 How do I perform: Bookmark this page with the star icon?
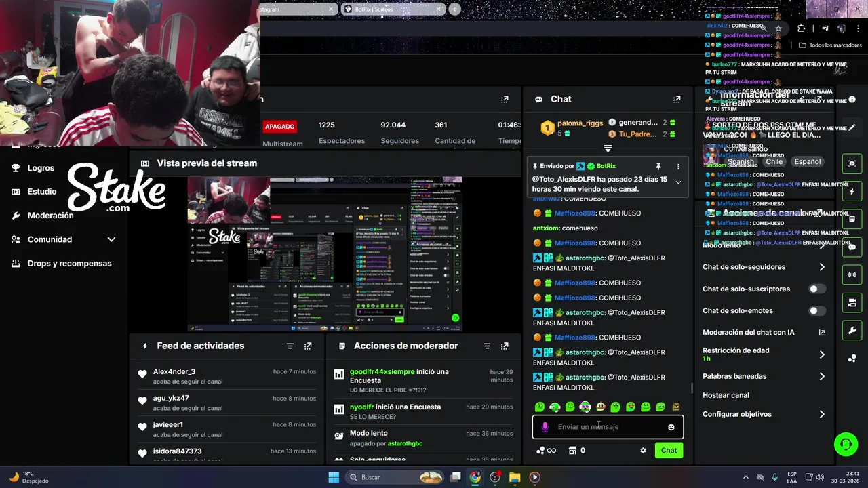coord(778,28)
